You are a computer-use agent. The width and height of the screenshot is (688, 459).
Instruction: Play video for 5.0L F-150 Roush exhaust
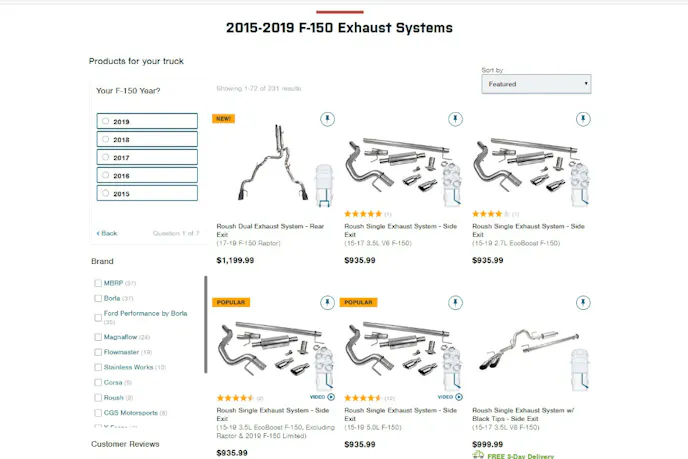click(x=450, y=397)
